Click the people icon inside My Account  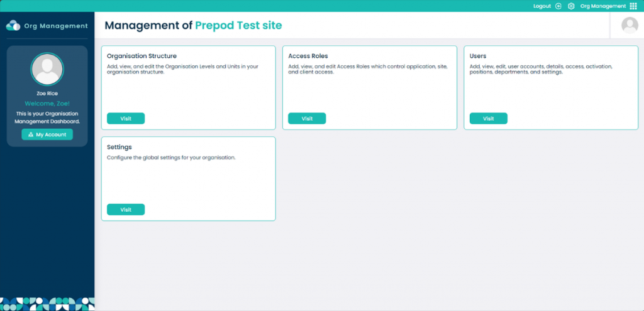point(31,134)
